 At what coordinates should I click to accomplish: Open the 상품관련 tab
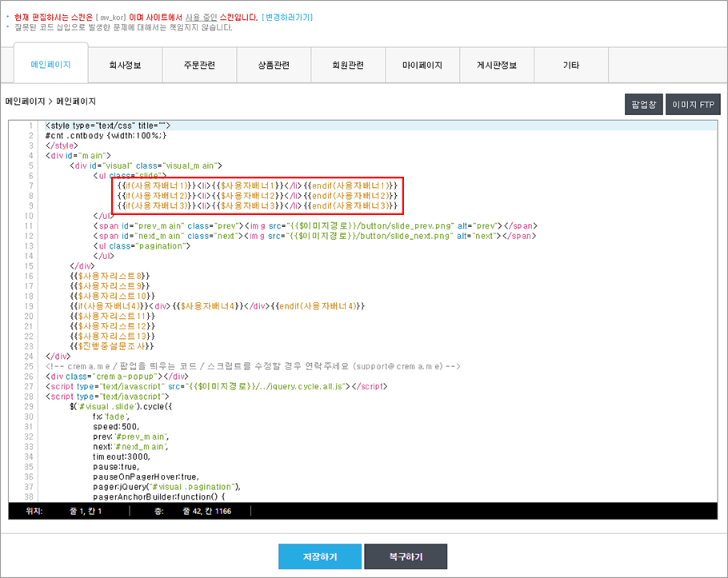[x=274, y=66]
